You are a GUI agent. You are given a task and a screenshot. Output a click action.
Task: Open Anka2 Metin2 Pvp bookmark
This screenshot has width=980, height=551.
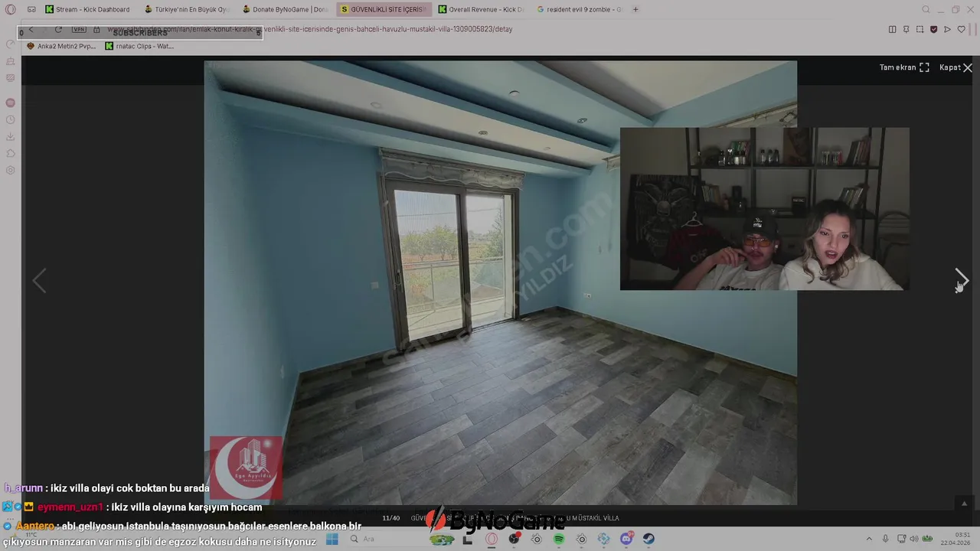pos(61,46)
